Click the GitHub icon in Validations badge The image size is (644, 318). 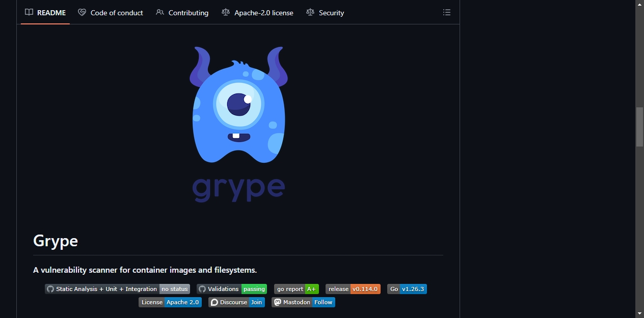pyautogui.click(x=202, y=289)
